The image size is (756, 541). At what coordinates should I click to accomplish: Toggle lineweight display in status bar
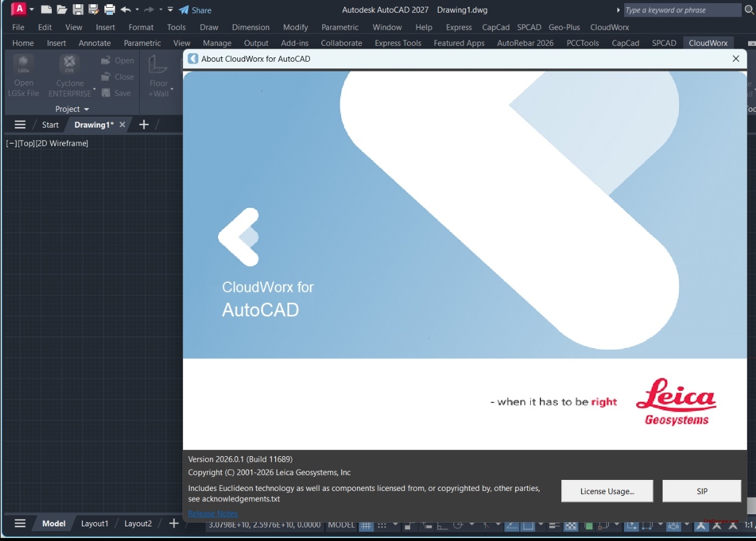554,525
